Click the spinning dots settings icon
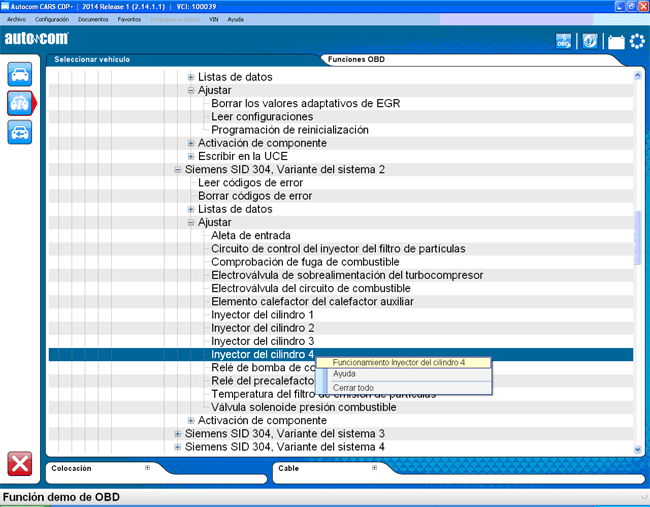This screenshot has width=650, height=507. click(x=637, y=41)
